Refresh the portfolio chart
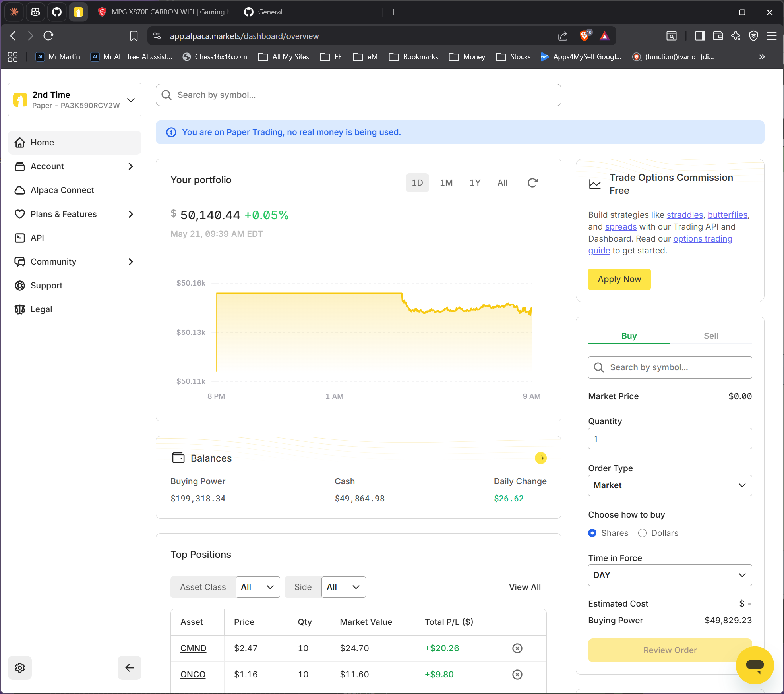Viewport: 784px width, 694px height. pyautogui.click(x=532, y=183)
